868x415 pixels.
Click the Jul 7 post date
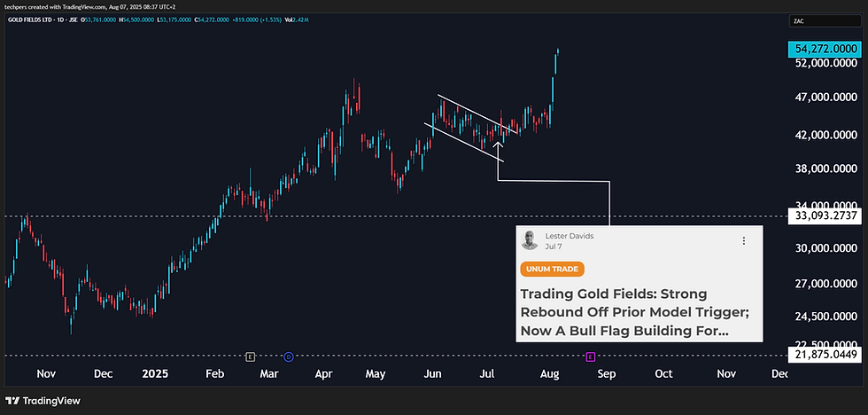(x=553, y=246)
